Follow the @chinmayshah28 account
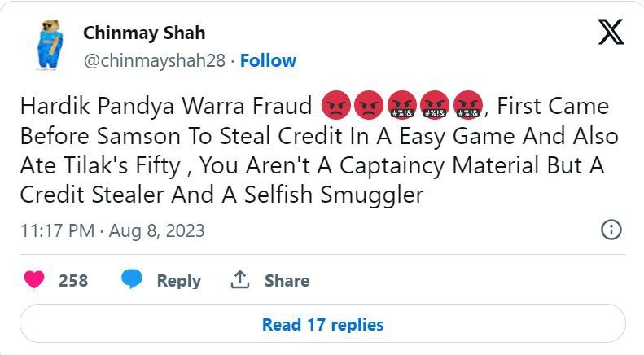Viewport: 644px width, 355px height. [x=269, y=60]
